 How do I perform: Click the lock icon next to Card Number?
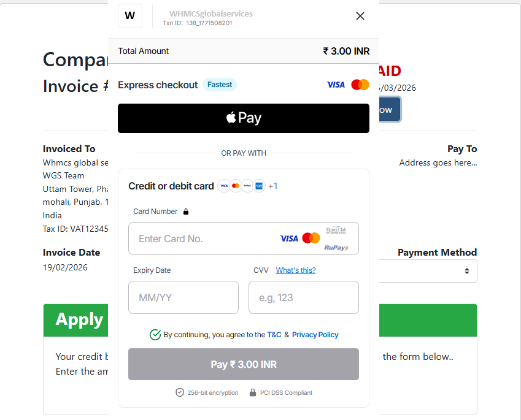(x=186, y=212)
